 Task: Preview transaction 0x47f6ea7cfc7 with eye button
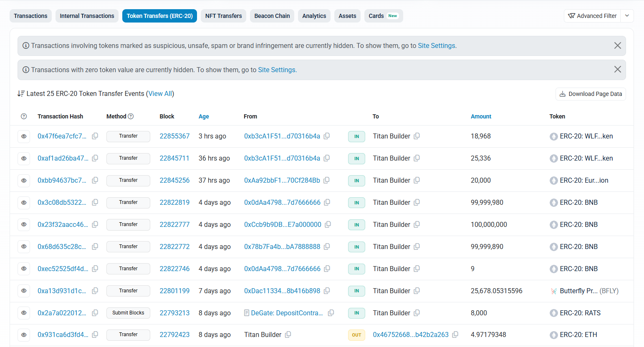(x=24, y=136)
